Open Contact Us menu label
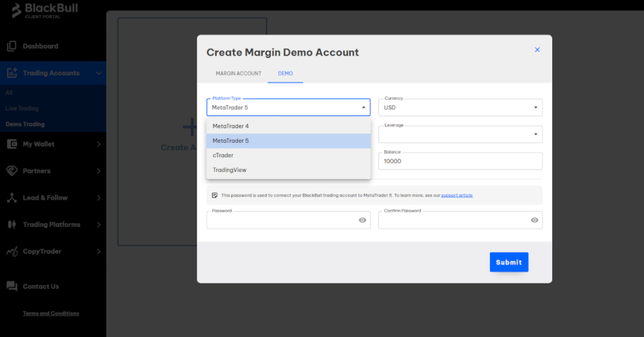The height and width of the screenshot is (337, 644). (41, 287)
